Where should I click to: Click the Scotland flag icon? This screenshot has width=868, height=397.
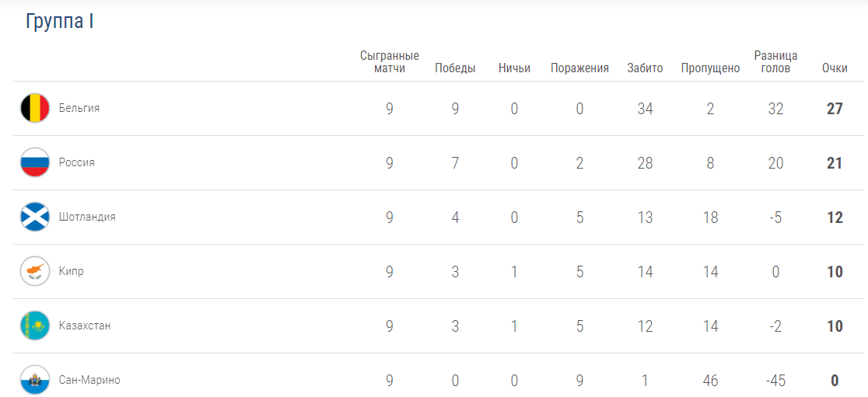35,218
